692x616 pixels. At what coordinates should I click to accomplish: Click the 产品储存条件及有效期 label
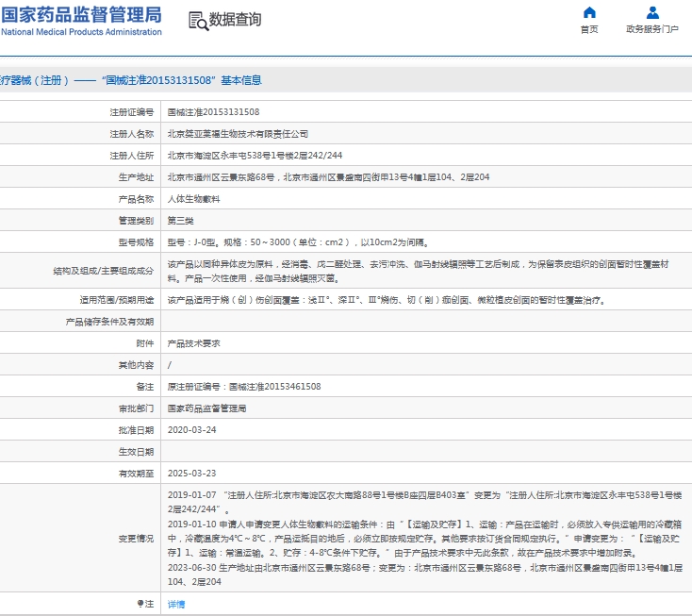[109, 322]
